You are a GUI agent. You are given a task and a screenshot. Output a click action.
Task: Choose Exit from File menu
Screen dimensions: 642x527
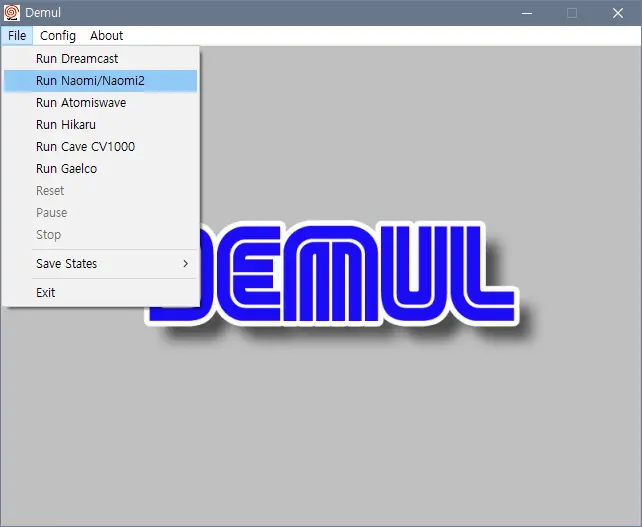pyautogui.click(x=100, y=293)
